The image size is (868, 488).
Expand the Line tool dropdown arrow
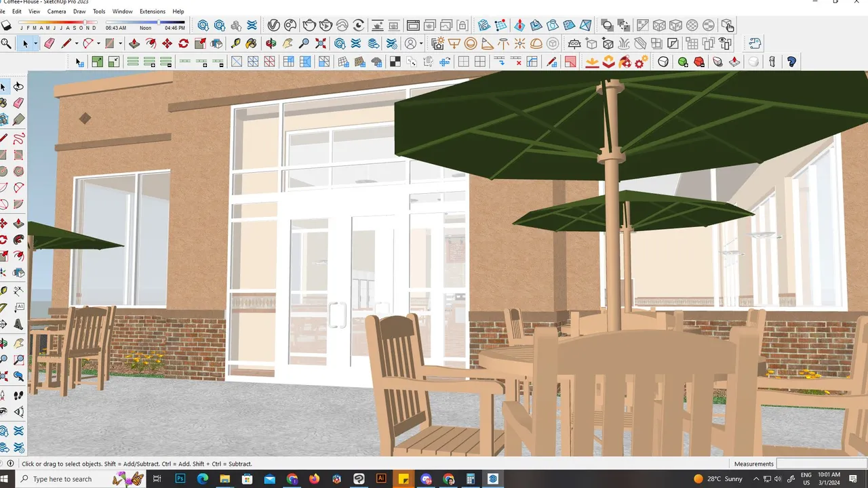coord(76,43)
